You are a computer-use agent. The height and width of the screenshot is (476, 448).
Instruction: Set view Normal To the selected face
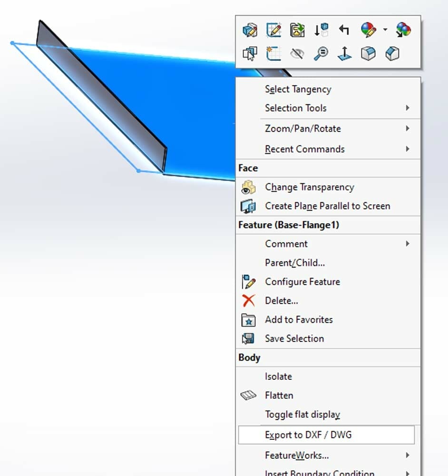click(x=344, y=53)
